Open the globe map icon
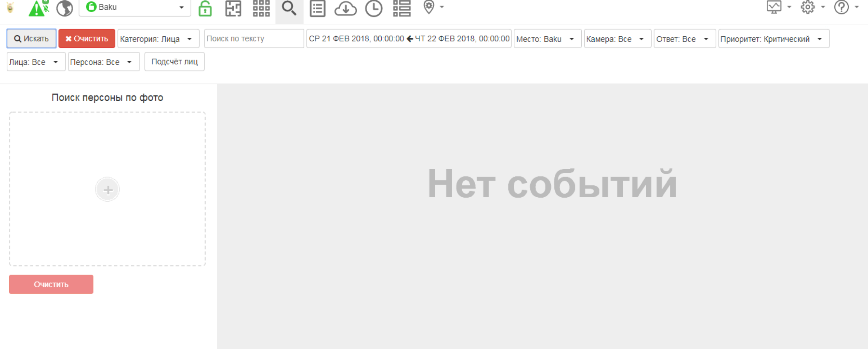The image size is (868, 349). (x=65, y=8)
